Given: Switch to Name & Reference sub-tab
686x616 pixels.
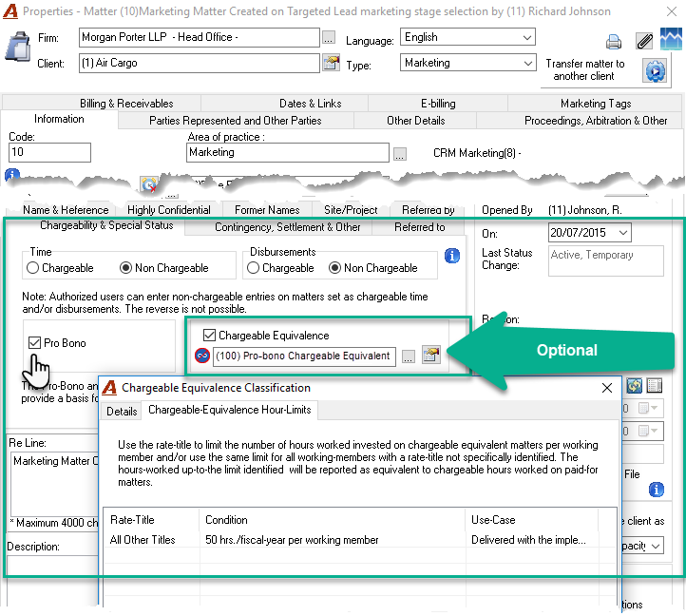Looking at the screenshot, I should pyautogui.click(x=66, y=210).
